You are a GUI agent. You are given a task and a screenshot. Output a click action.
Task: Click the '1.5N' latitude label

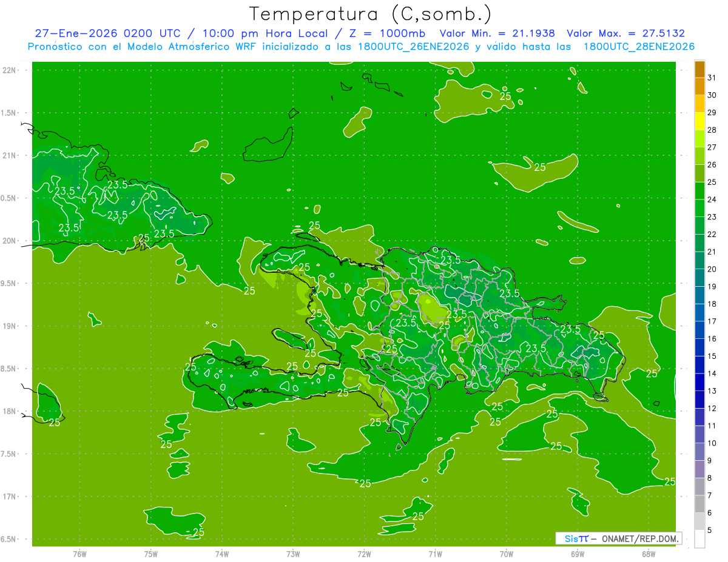(x=9, y=113)
